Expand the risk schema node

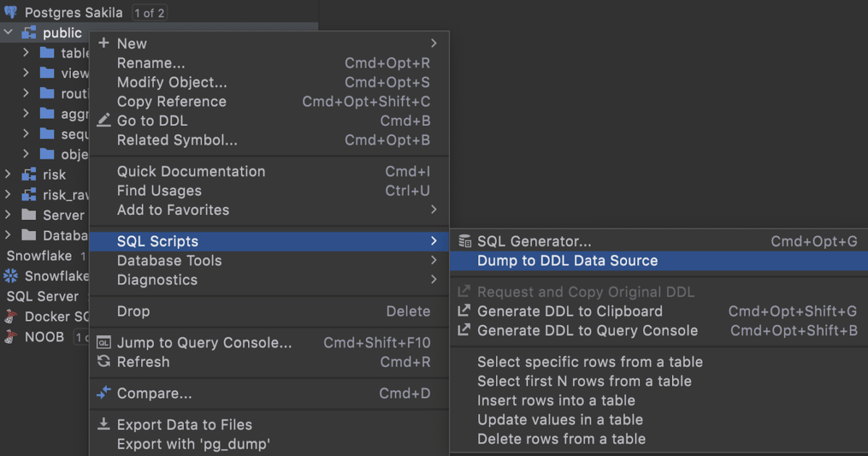tap(9, 174)
